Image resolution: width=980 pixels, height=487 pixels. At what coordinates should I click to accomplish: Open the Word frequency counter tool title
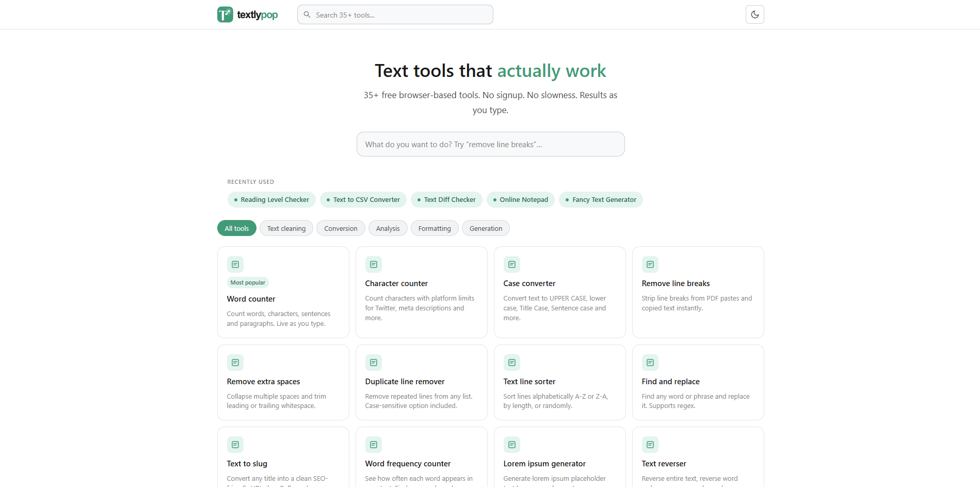[408, 464]
